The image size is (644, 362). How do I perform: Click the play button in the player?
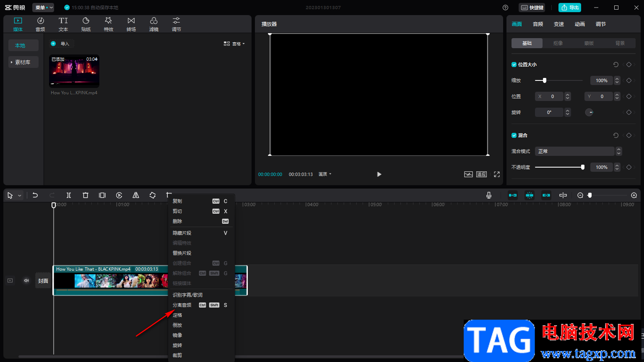379,174
